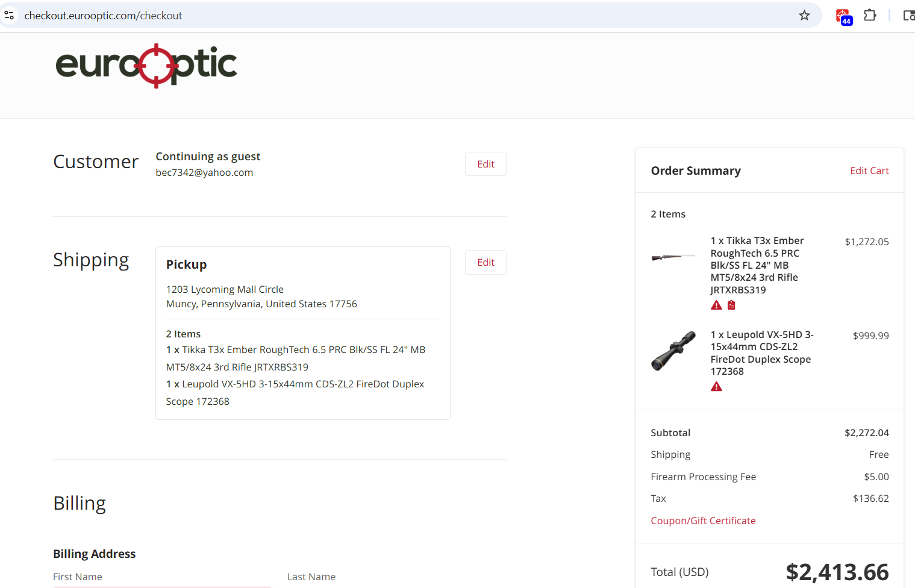Click the EuroOptic logo
The image size is (915, 588).
146,65
